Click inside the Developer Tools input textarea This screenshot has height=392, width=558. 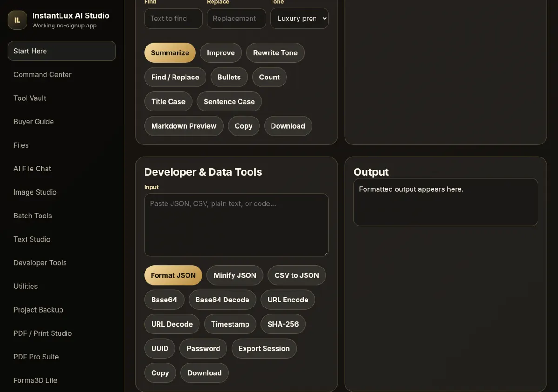[x=236, y=225]
